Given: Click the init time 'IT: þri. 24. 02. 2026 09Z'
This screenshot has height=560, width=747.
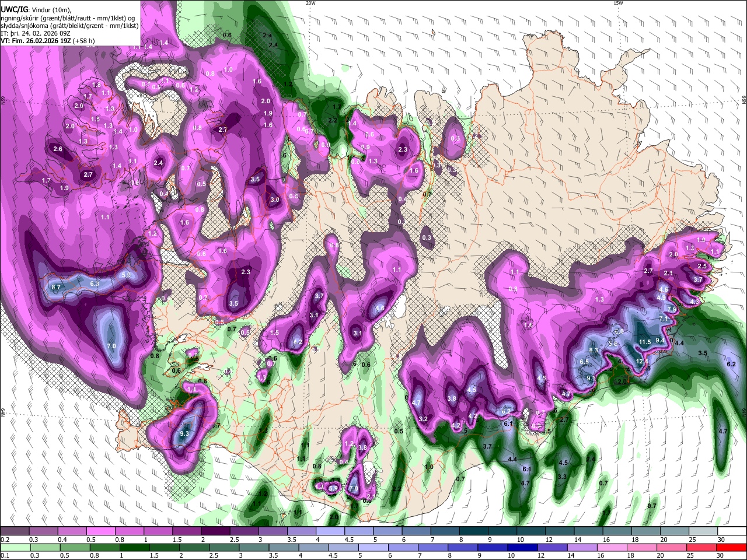Looking at the screenshot, I should 35,33.
